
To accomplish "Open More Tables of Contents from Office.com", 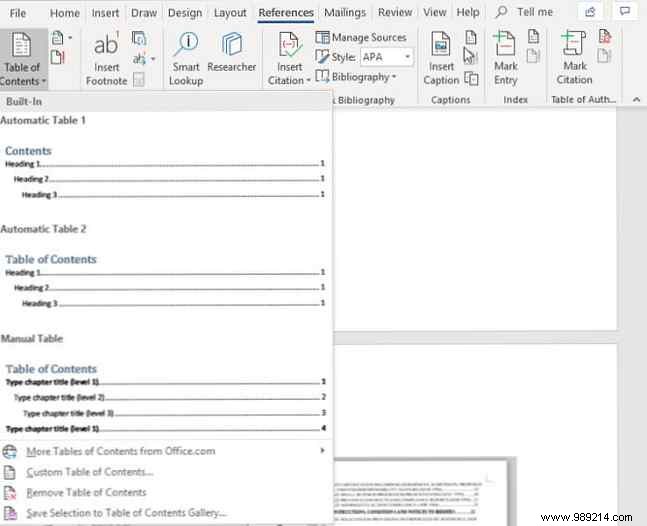I will (x=165, y=451).
